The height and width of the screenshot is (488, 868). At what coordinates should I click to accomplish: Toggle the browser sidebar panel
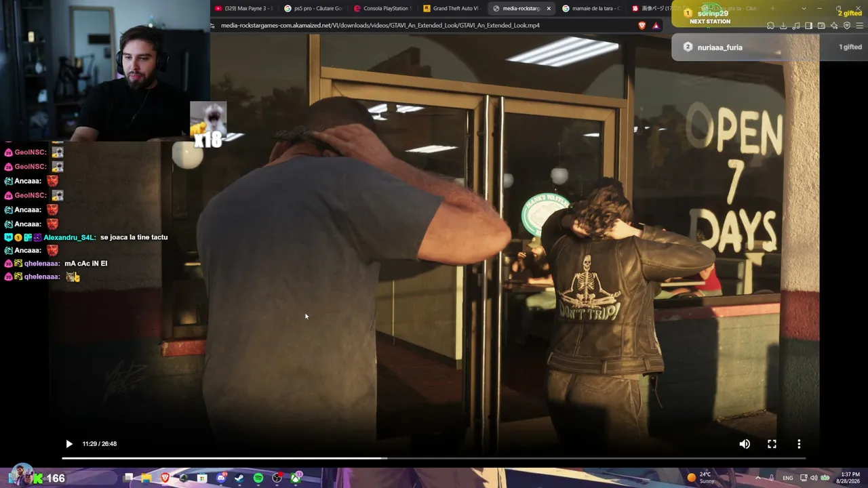(x=808, y=26)
